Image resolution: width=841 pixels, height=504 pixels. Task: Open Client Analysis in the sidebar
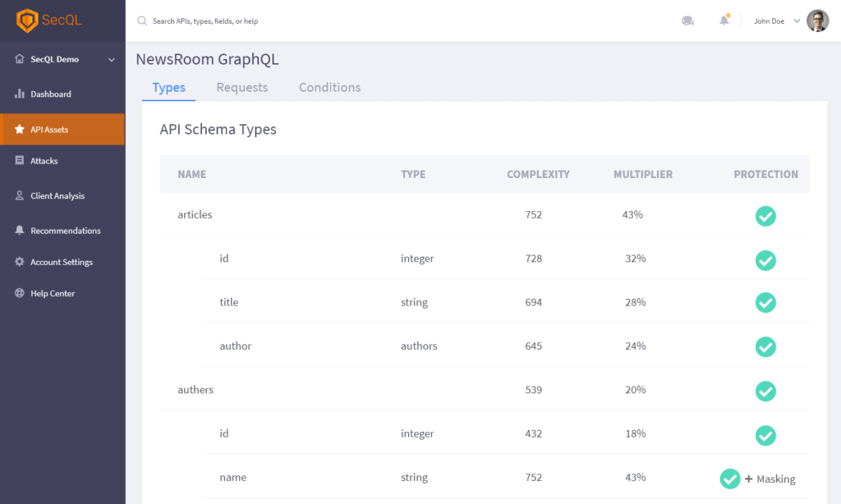pos(57,196)
